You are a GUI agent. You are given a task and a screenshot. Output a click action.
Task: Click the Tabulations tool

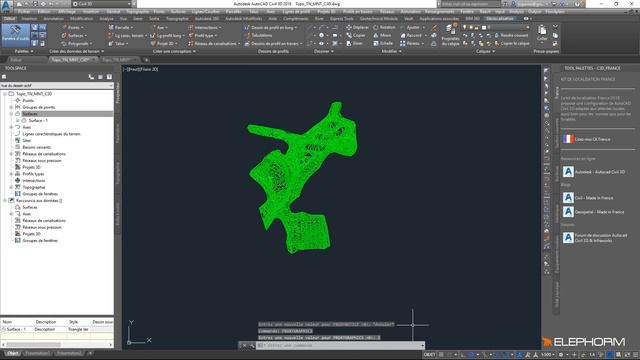[258, 36]
